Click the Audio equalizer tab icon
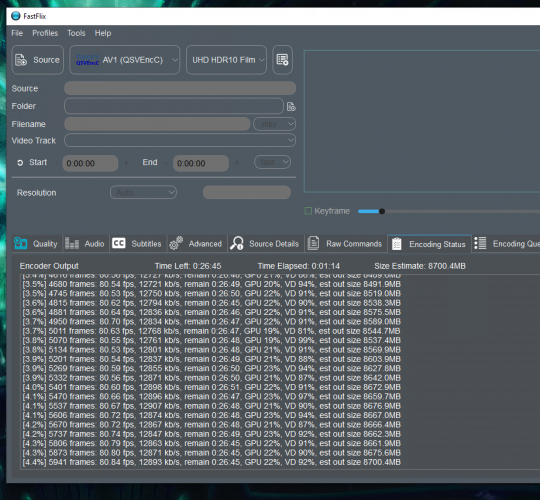This screenshot has width=540, height=500. tap(72, 243)
